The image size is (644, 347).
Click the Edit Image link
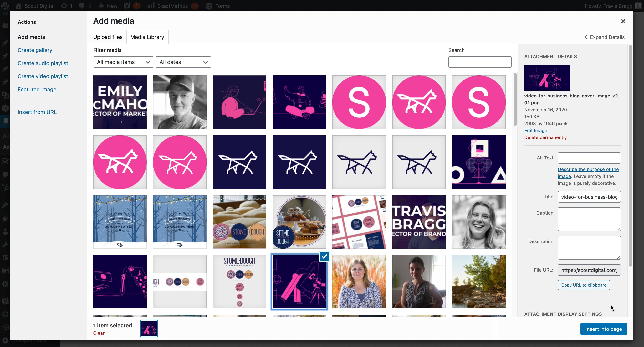(535, 130)
